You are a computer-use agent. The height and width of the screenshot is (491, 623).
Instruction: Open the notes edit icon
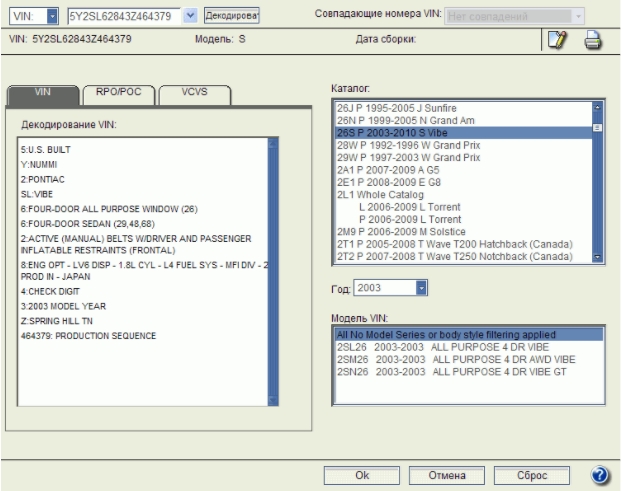[557, 40]
